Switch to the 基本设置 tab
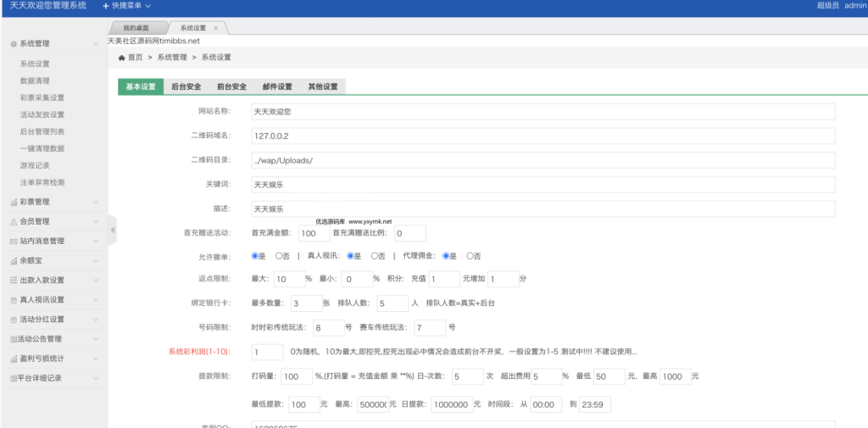The image size is (868, 428). 141,87
